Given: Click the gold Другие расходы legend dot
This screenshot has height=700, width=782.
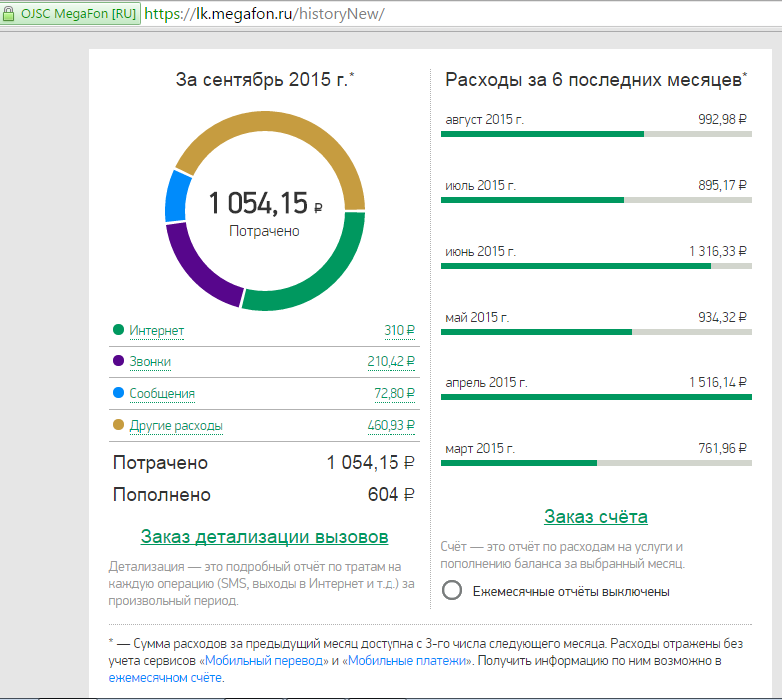Looking at the screenshot, I should [118, 424].
